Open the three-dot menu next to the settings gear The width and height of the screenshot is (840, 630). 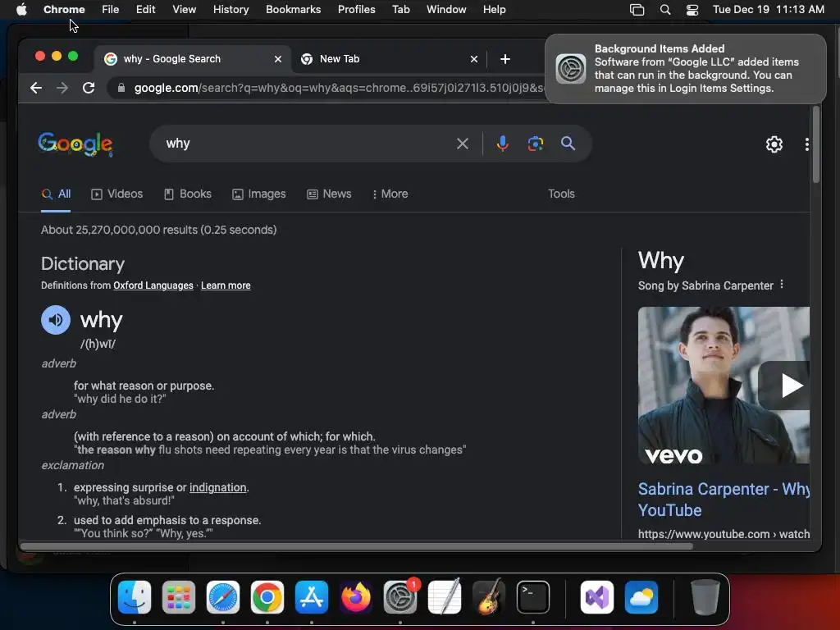[807, 144]
